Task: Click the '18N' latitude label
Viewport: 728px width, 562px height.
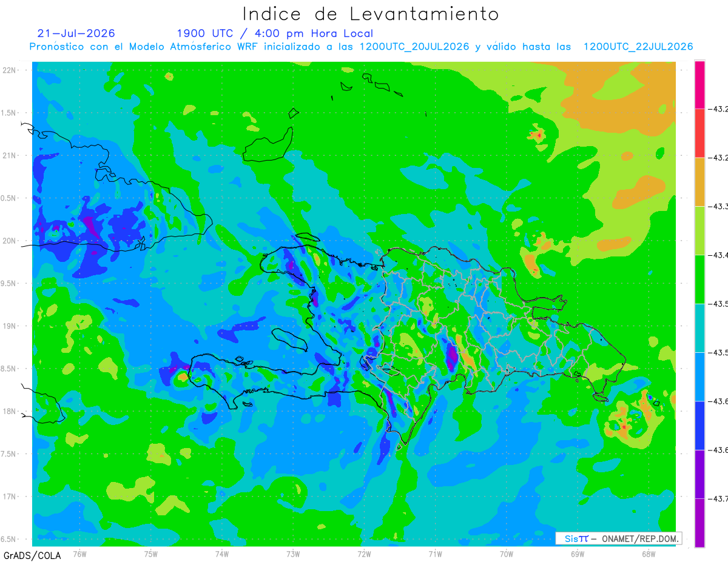Action: coord(10,412)
